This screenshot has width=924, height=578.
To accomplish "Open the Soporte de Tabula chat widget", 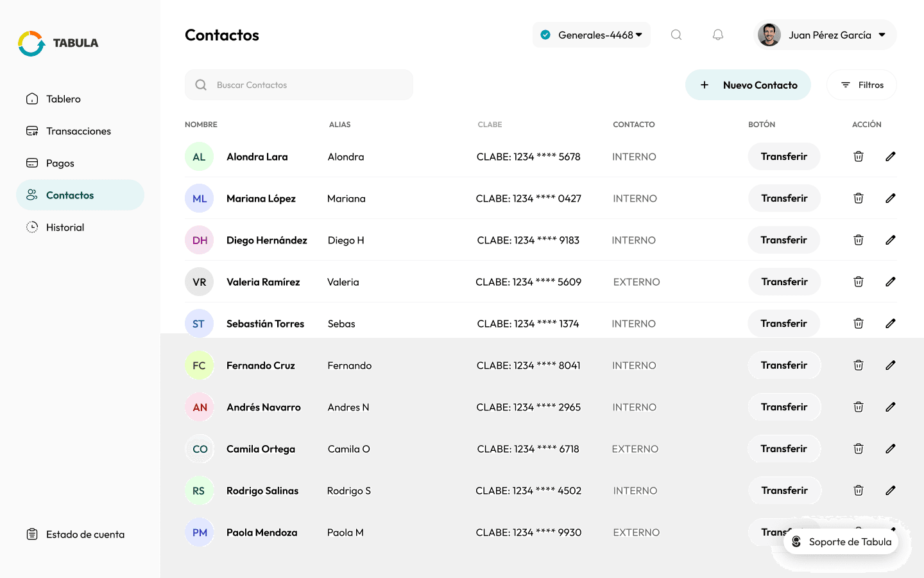I will 841,541.
